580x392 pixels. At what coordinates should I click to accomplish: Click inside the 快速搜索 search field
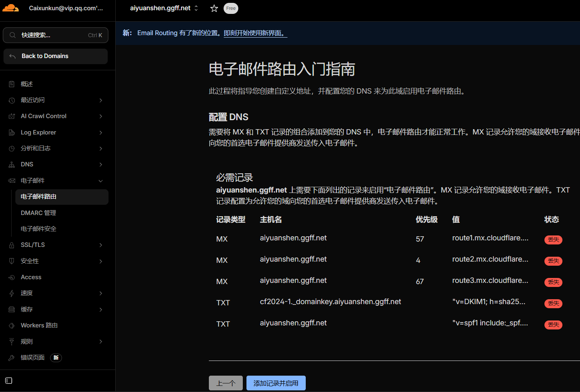[55, 35]
